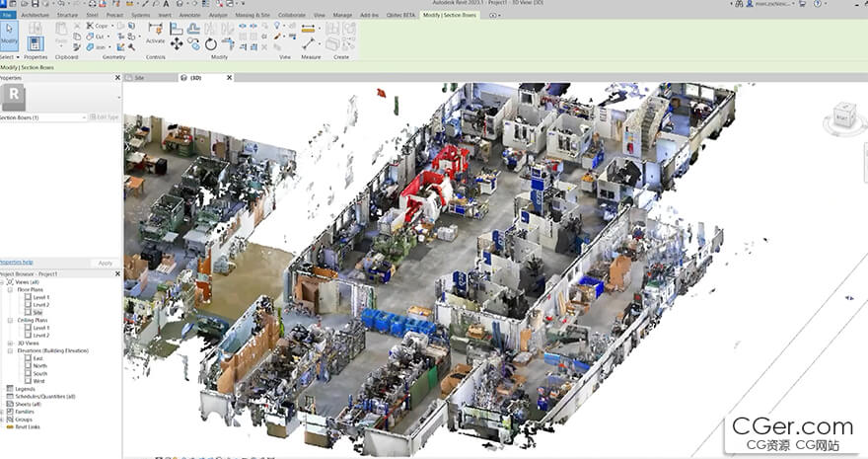The image size is (868, 459).
Task: Click the Move tool icon
Action: (177, 44)
